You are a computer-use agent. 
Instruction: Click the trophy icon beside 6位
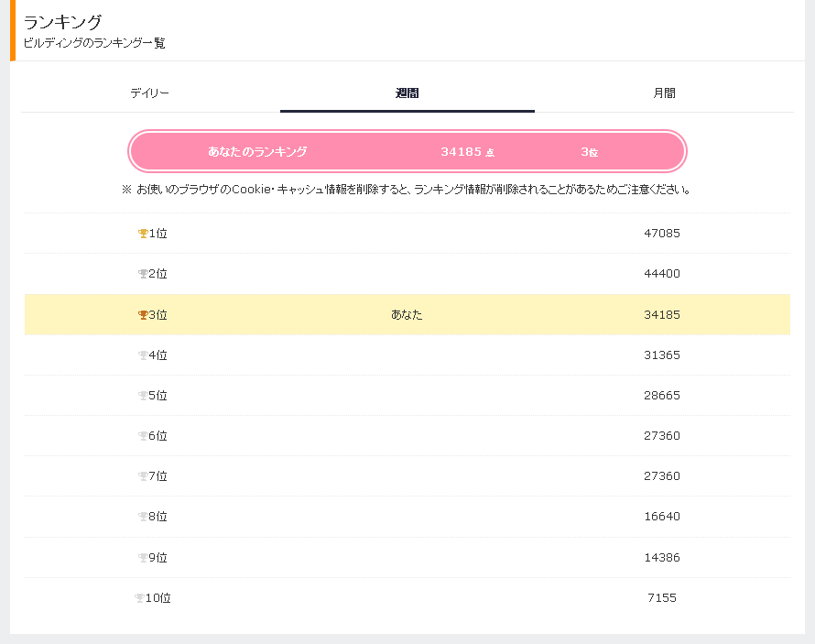[142, 436]
